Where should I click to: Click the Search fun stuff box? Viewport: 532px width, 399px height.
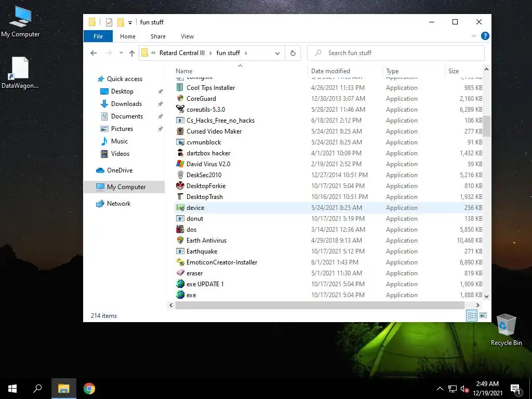pyautogui.click(x=395, y=53)
